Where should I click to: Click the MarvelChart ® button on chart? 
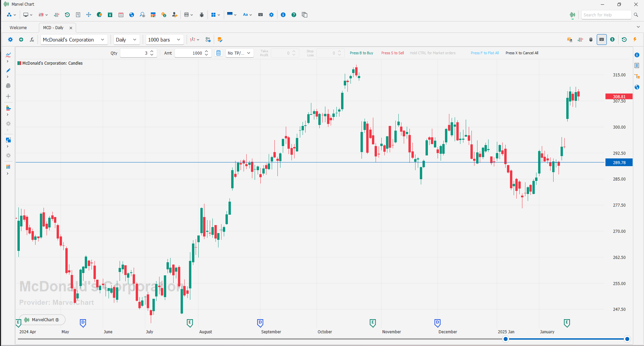pos(42,320)
